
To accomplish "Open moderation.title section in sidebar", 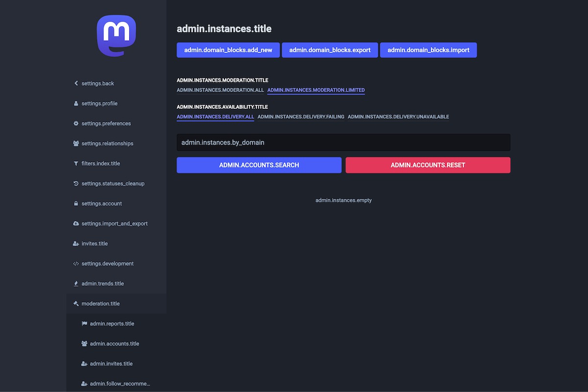I will [100, 304].
